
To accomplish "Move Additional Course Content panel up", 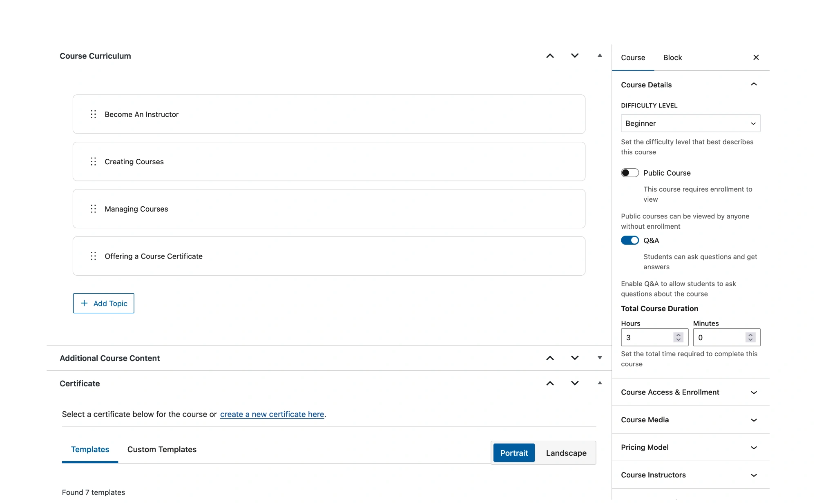I will pos(550,358).
